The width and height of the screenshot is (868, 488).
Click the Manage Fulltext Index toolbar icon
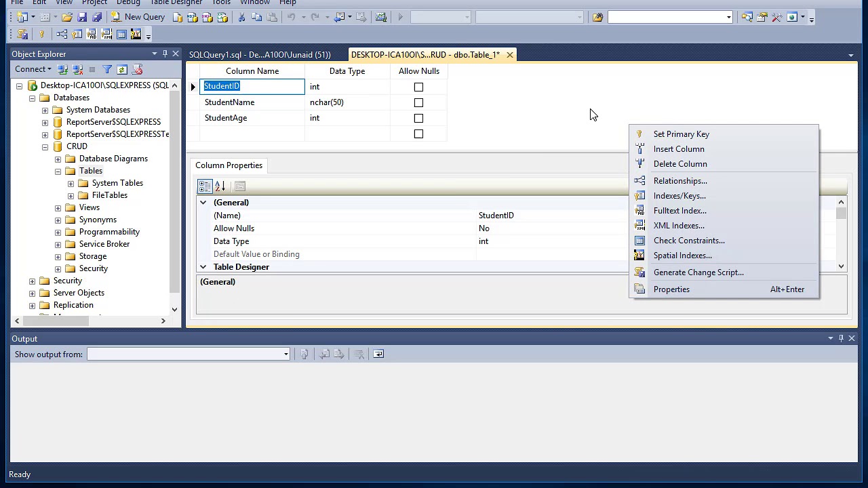pos(92,34)
